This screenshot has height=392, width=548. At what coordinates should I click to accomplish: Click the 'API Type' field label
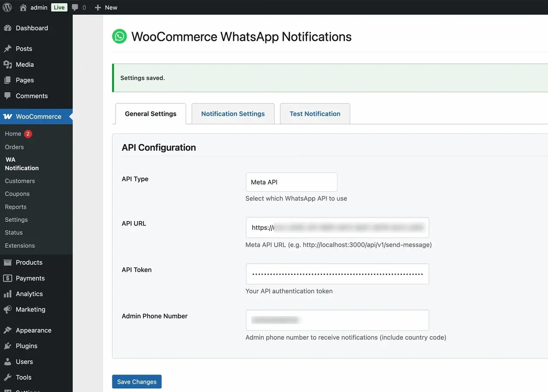coord(135,179)
